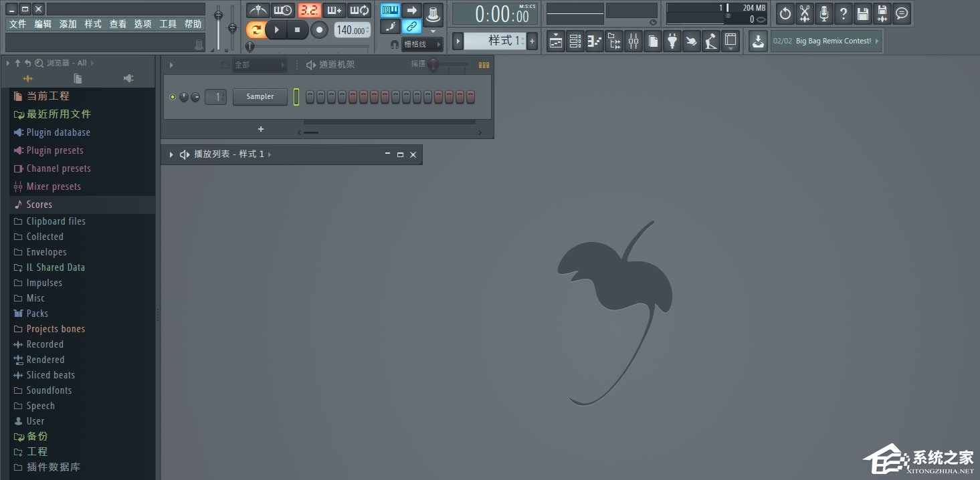This screenshot has height=480, width=980.
Task: Click the Sampler channel button
Action: pyautogui.click(x=260, y=96)
